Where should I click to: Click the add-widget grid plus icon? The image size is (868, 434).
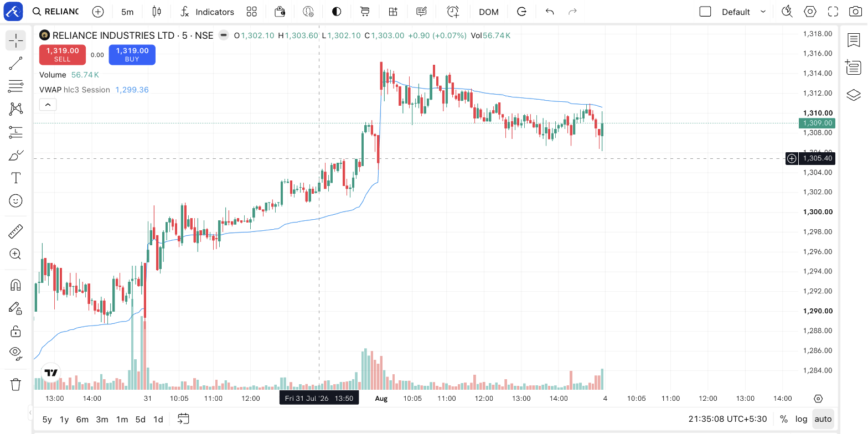point(393,12)
